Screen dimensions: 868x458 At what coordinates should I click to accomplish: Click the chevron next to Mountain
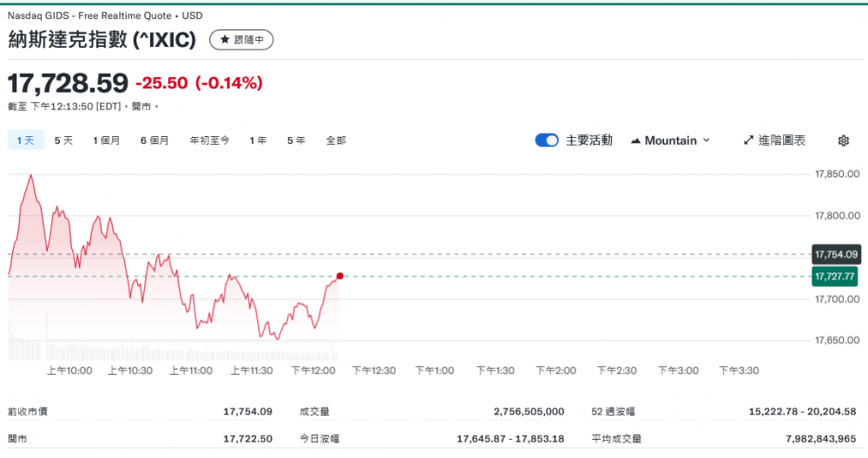(706, 141)
